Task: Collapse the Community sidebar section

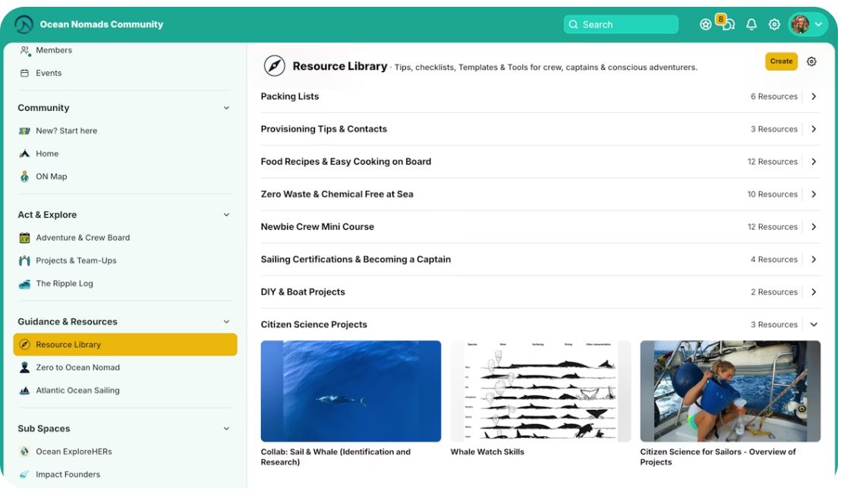Action: tap(226, 108)
